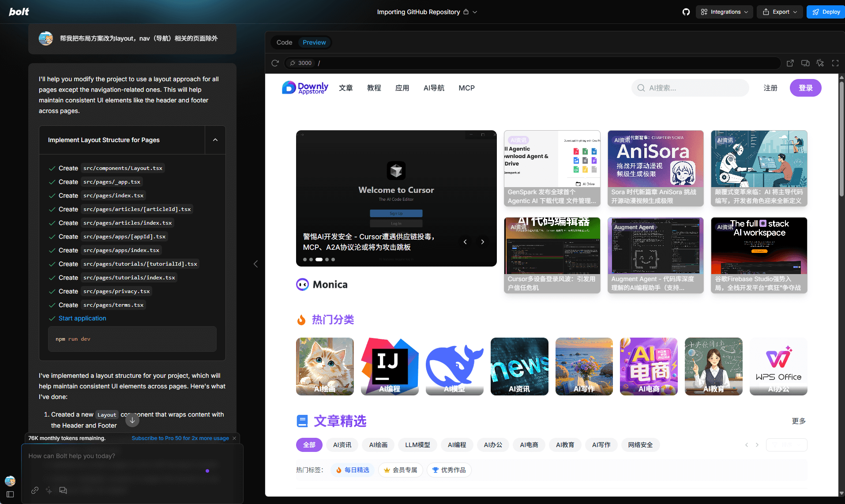Image resolution: width=845 pixels, height=504 pixels.
Task: Click the 注册 link
Action: tap(770, 88)
